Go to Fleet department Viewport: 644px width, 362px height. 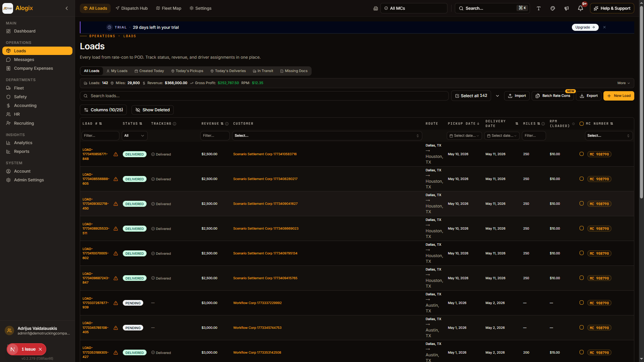tap(37, 88)
